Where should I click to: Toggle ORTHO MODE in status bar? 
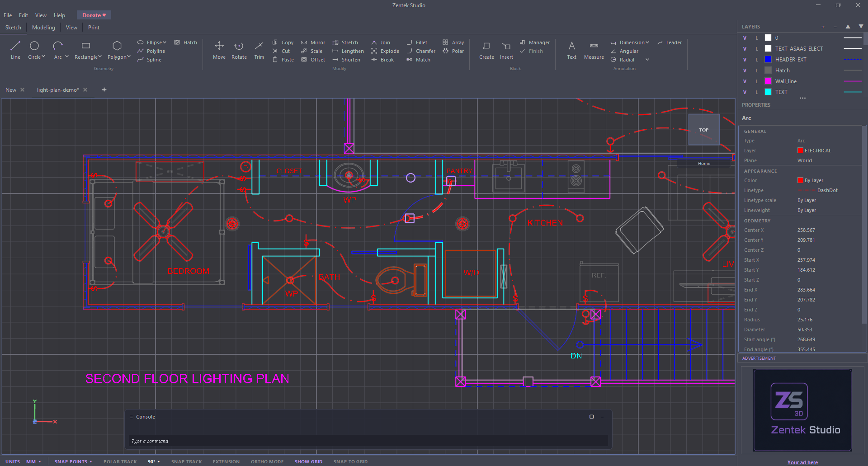pyautogui.click(x=267, y=461)
